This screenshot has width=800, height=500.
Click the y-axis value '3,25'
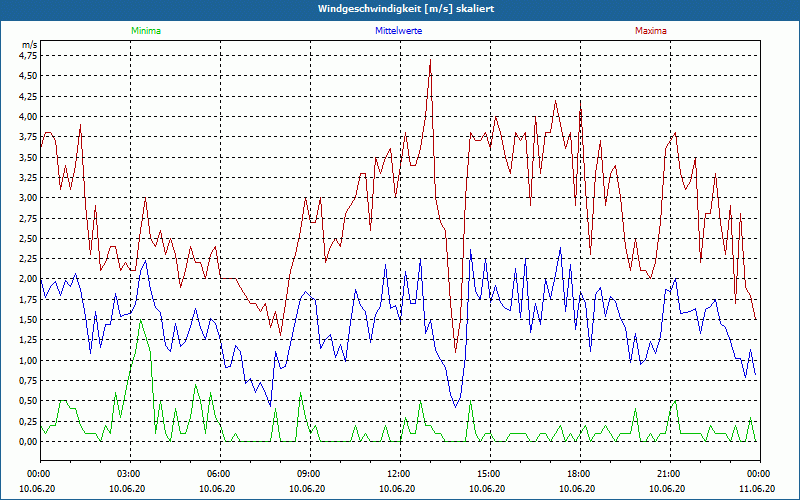(30, 178)
